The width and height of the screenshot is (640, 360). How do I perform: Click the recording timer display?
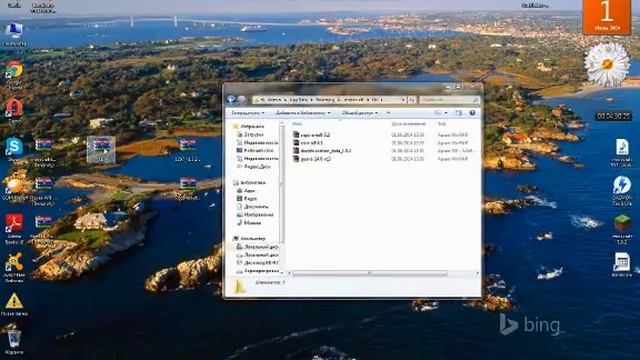point(613,116)
